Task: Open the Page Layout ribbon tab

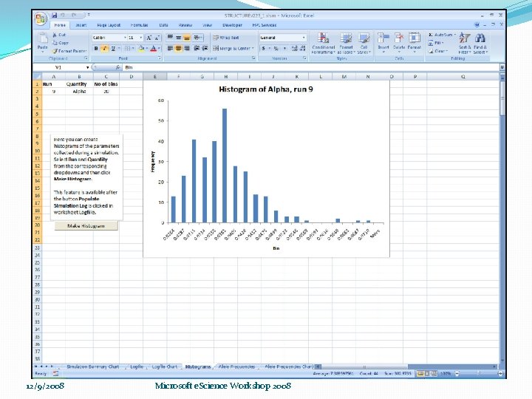Action: 109,25
